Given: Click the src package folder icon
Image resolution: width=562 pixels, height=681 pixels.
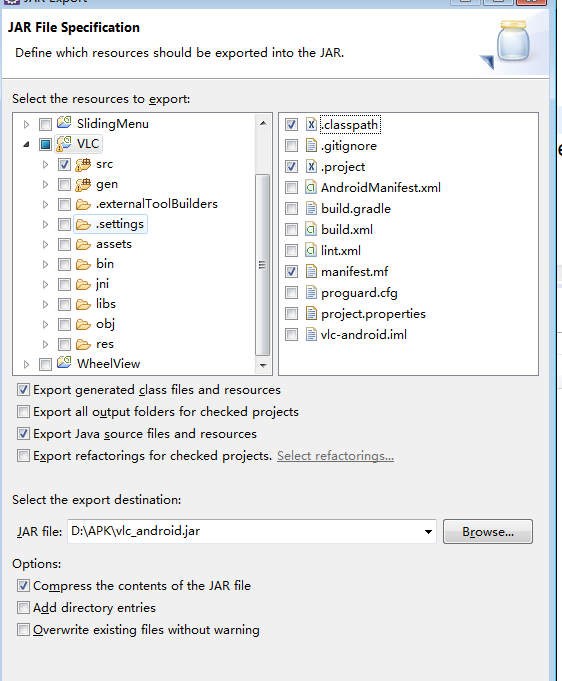Looking at the screenshot, I should (83, 164).
